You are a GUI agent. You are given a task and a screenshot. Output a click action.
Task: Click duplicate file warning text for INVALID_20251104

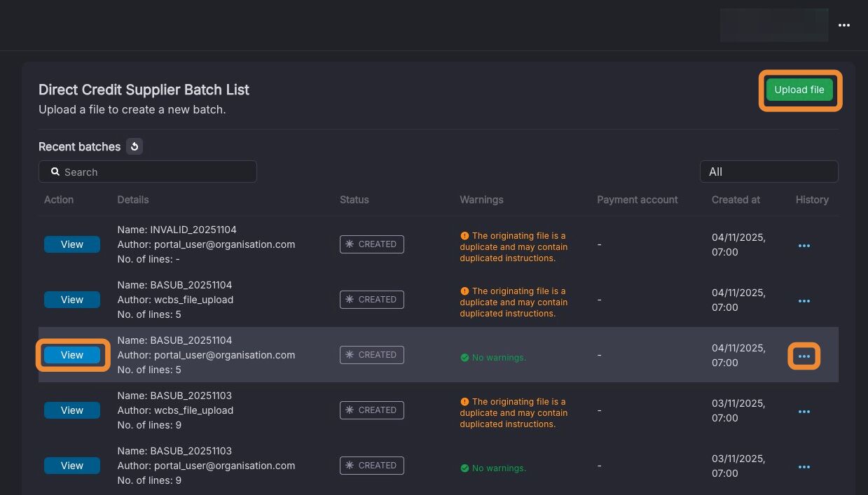pyautogui.click(x=514, y=247)
